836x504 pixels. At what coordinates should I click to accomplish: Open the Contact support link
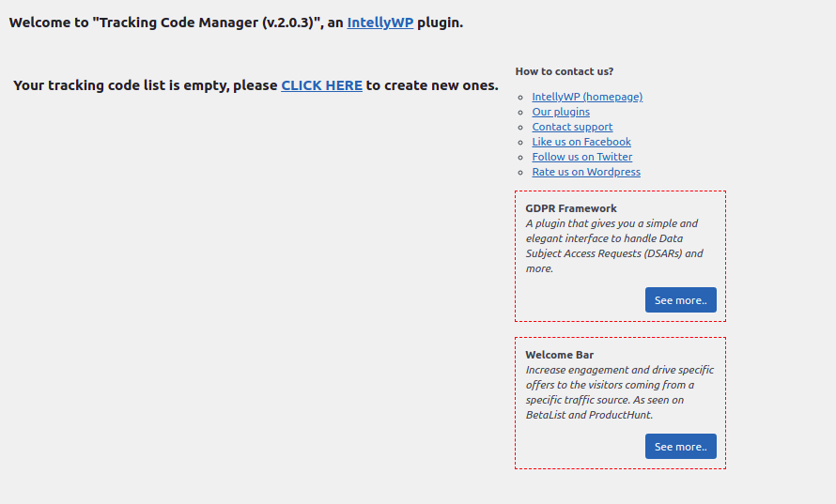tap(572, 127)
